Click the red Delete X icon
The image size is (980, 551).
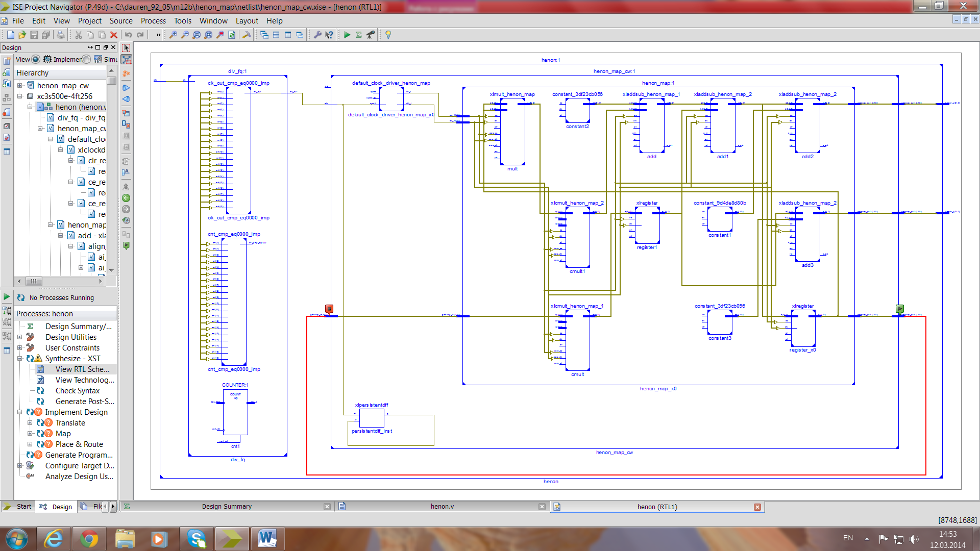(x=114, y=35)
